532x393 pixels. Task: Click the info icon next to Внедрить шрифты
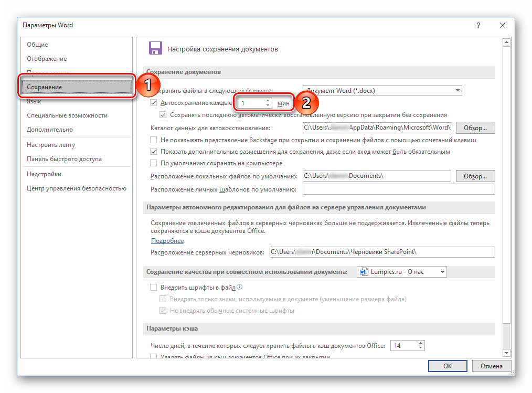[x=240, y=287]
